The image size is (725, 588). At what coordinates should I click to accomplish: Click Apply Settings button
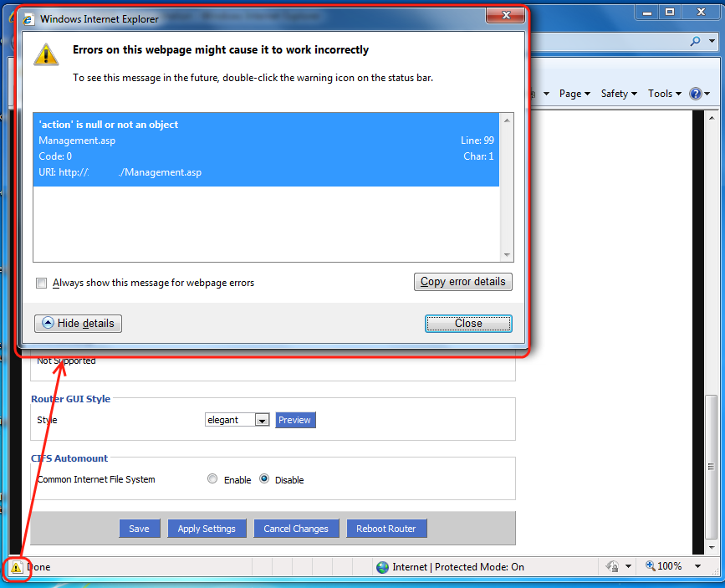pos(207,529)
